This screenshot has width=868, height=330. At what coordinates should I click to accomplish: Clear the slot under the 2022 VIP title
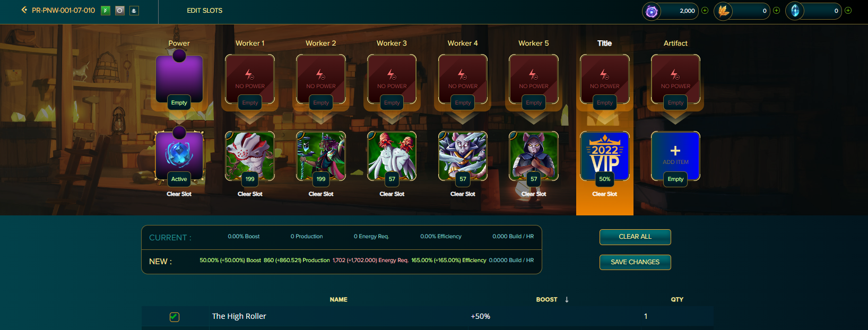[x=604, y=194]
